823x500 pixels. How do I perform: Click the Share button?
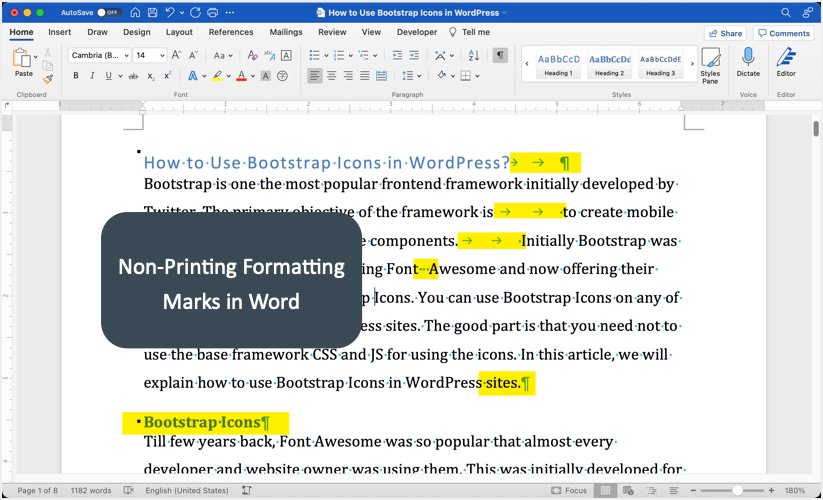point(725,33)
